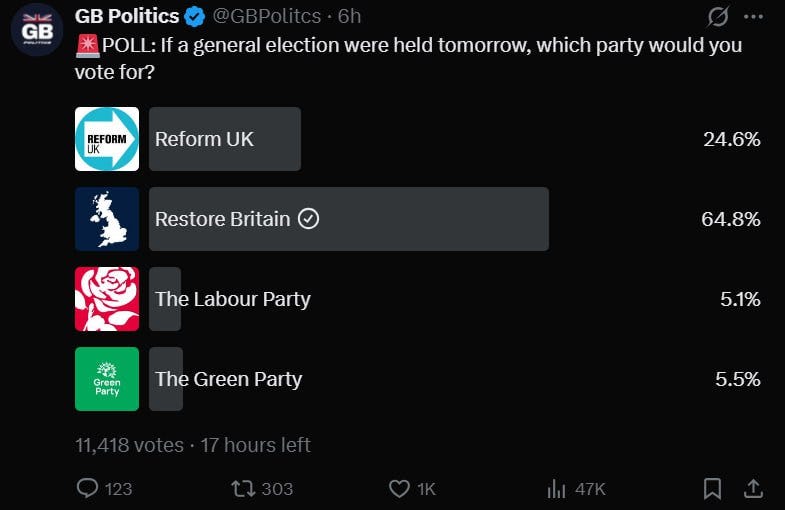Click the blue verified badge
The height and width of the screenshot is (510, 785).
click(x=196, y=16)
